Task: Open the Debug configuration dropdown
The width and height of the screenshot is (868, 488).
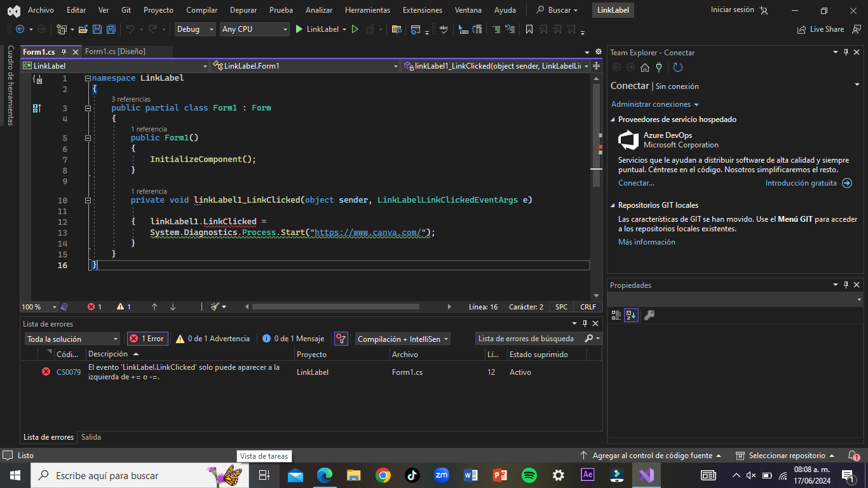Action: point(194,29)
